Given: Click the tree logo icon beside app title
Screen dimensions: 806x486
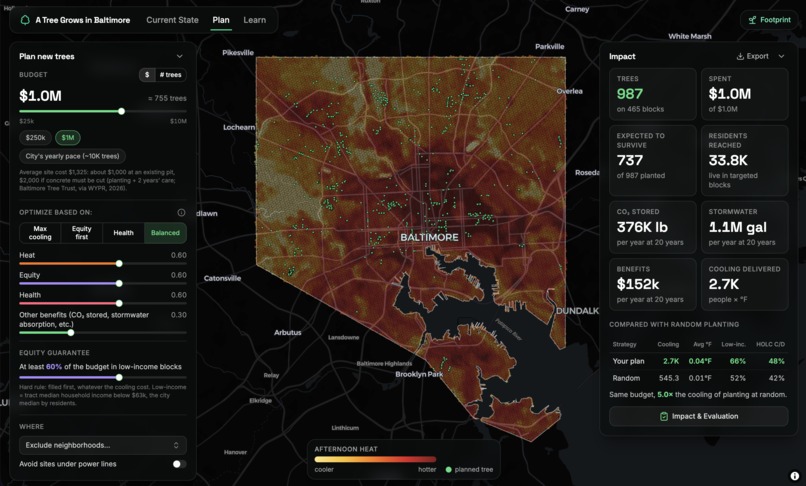Looking at the screenshot, I should tap(25, 20).
